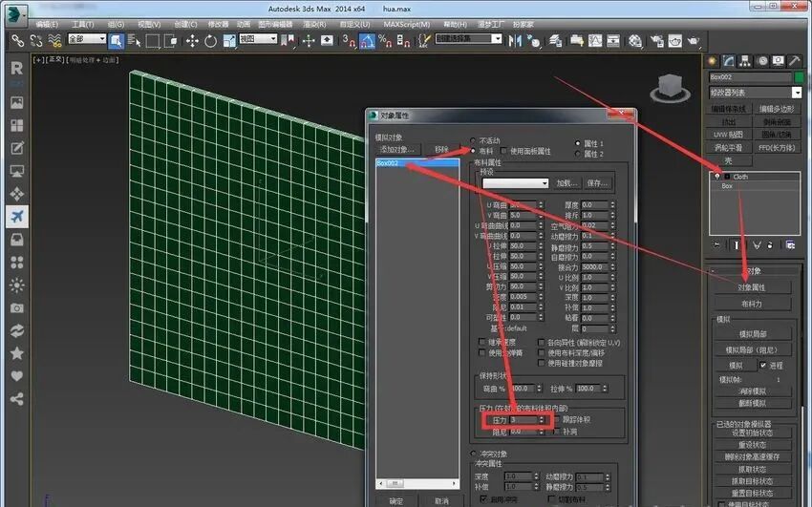The width and height of the screenshot is (812, 507).
Task: Adjust the 厚度 spinner arrows
Action: coord(612,205)
